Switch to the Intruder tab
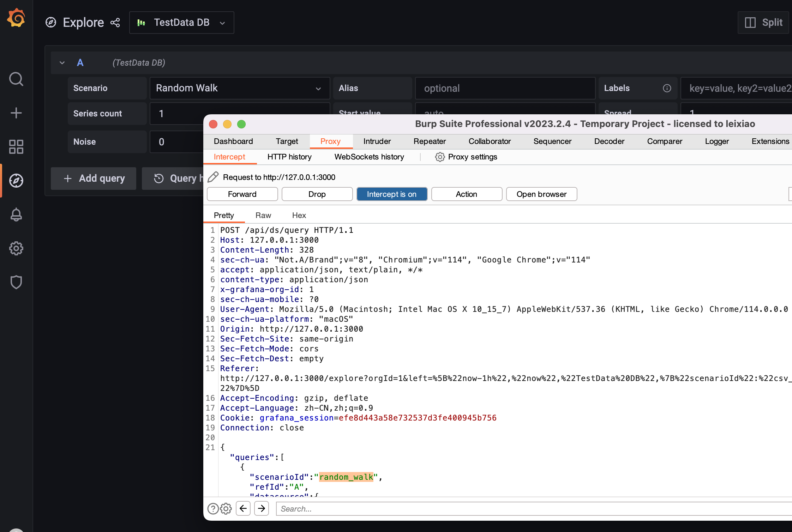The width and height of the screenshot is (792, 532). point(377,141)
